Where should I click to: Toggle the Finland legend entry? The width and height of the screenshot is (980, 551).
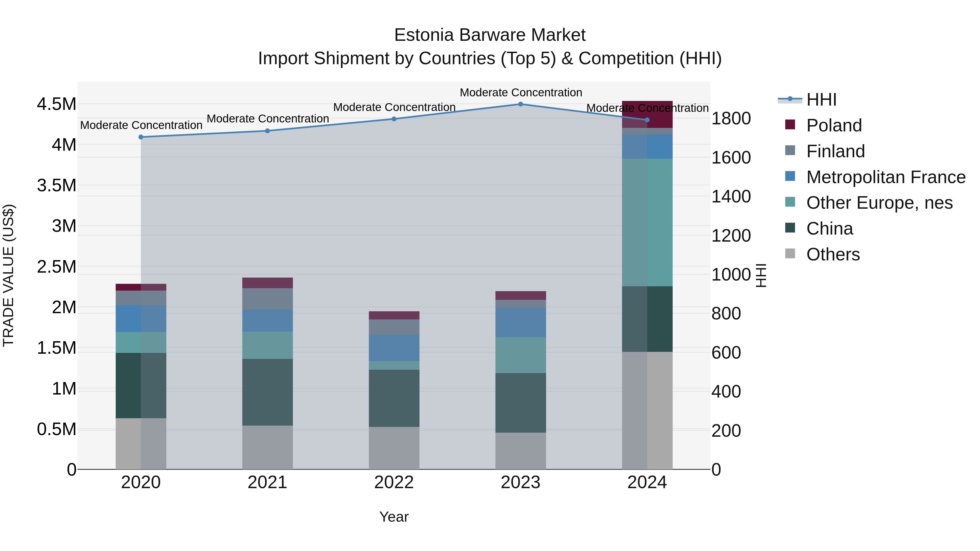(825, 151)
